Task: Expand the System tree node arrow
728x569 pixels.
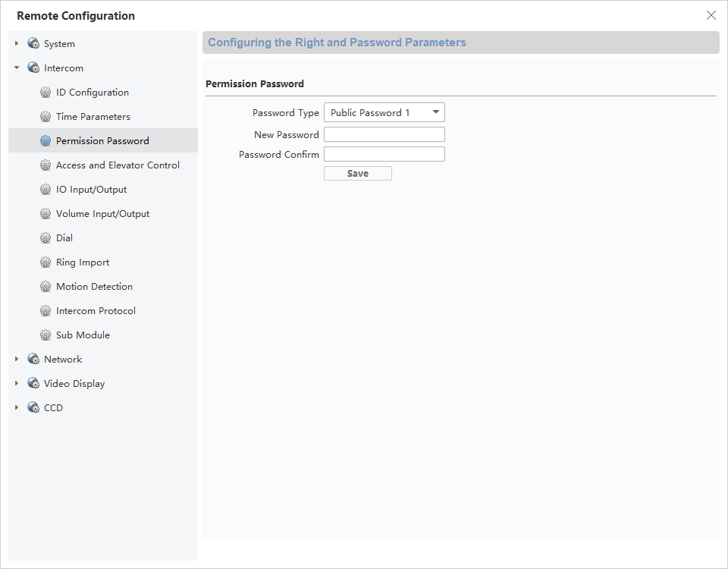Action: coord(17,44)
